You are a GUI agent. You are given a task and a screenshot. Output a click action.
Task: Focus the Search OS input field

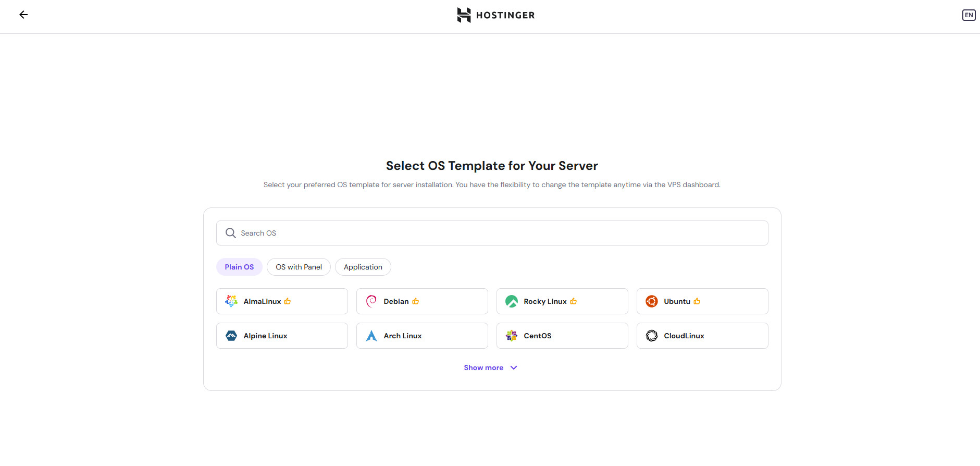[492, 233]
